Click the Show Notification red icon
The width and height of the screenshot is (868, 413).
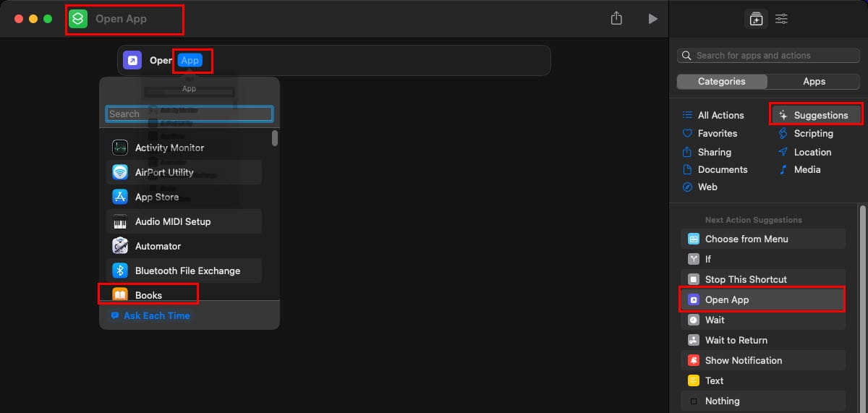[x=694, y=360]
